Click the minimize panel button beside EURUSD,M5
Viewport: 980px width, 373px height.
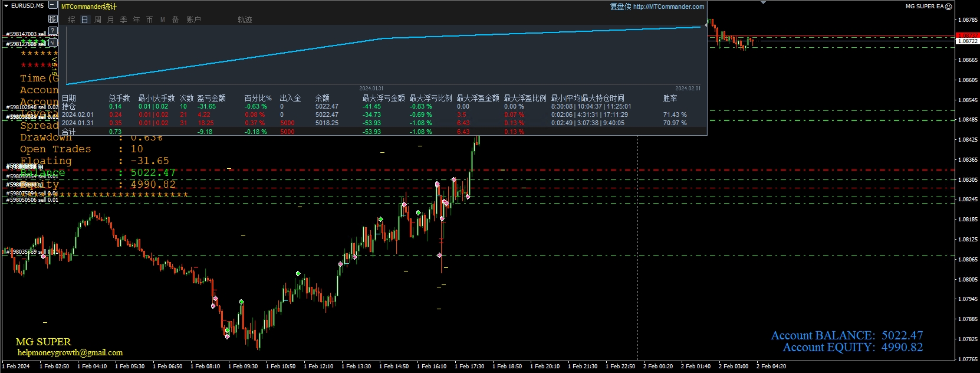(x=53, y=5)
